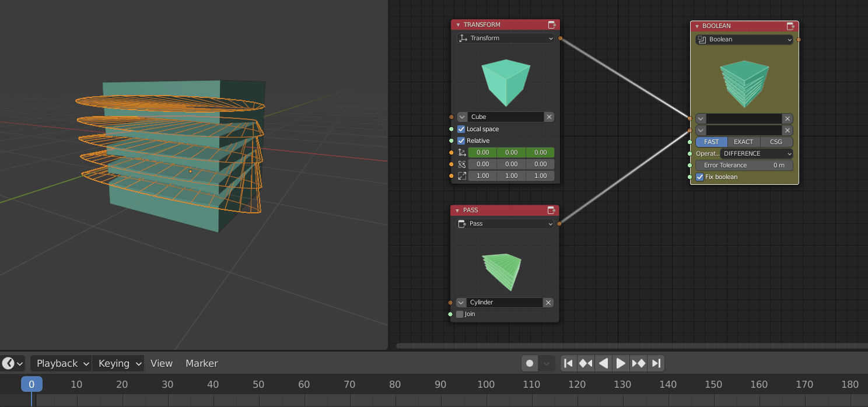This screenshot has width=868, height=407.
Task: Select the first rotation 0.00 field
Action: tap(482, 164)
